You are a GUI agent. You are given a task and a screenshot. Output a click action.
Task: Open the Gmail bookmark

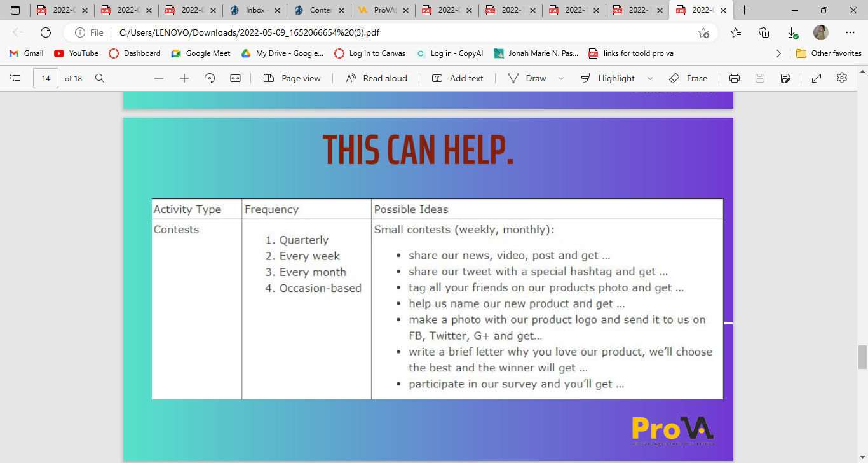tap(27, 53)
